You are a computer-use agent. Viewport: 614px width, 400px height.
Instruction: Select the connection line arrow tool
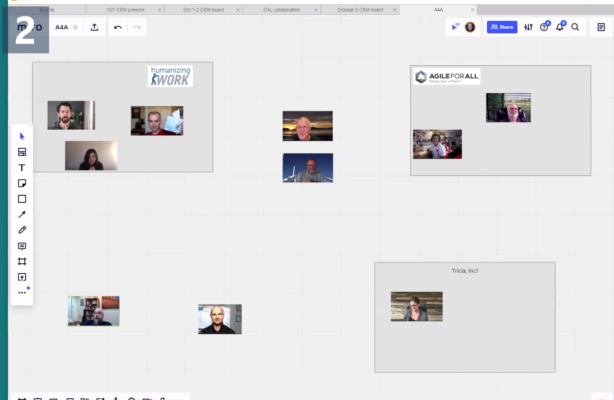tap(22, 214)
